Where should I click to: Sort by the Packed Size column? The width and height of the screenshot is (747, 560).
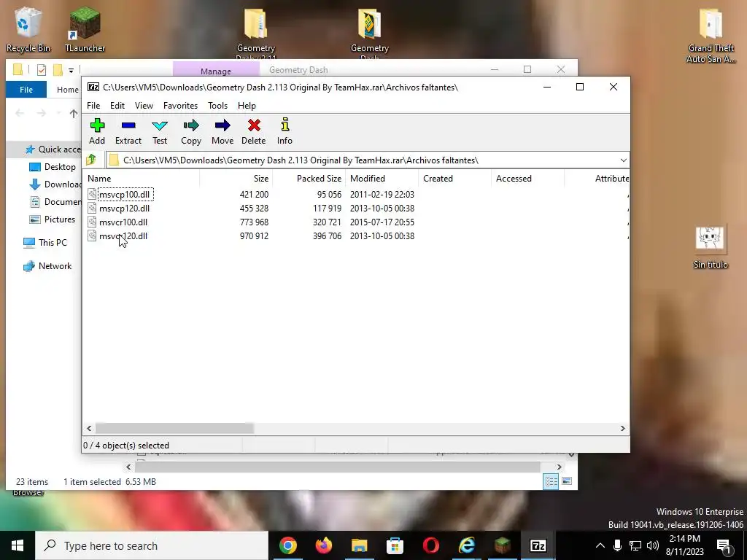(309, 179)
